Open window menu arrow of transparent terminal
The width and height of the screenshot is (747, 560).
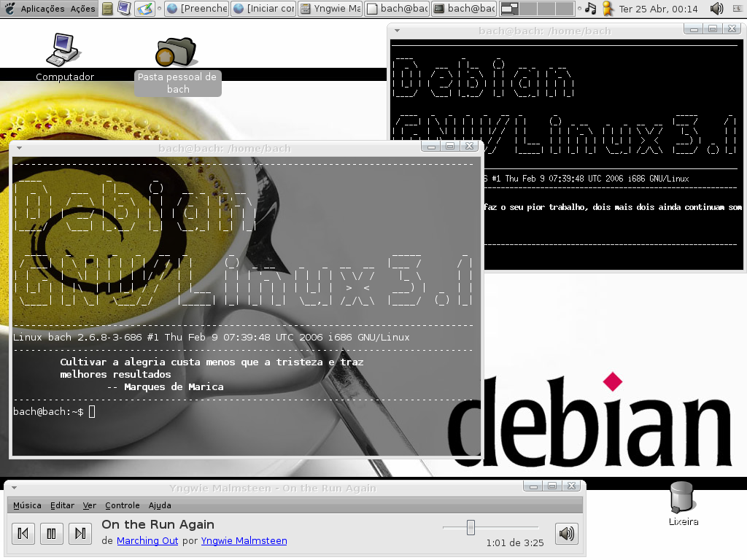pyautogui.click(x=19, y=148)
